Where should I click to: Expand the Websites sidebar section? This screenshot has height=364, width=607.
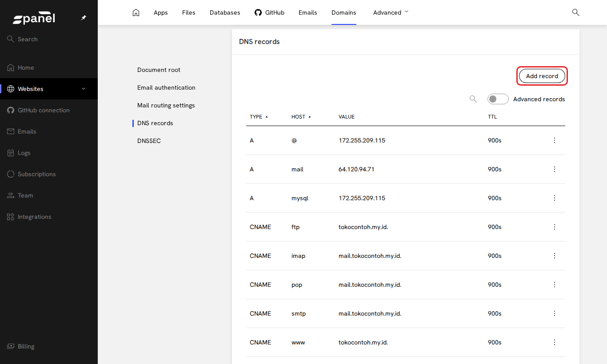(x=49, y=89)
